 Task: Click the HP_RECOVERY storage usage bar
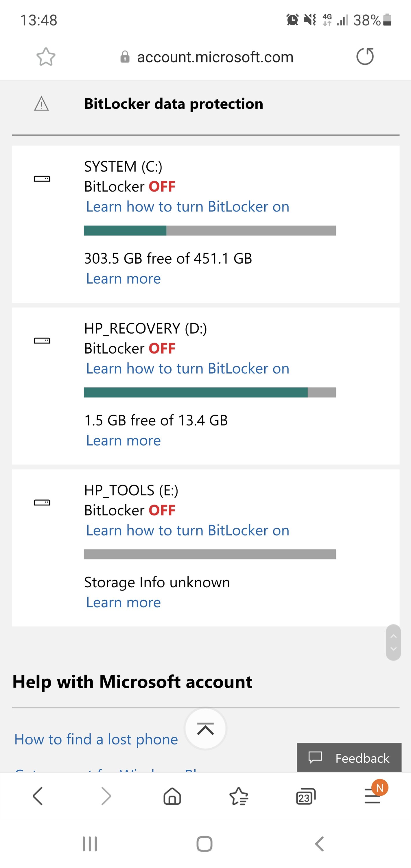coord(210,393)
